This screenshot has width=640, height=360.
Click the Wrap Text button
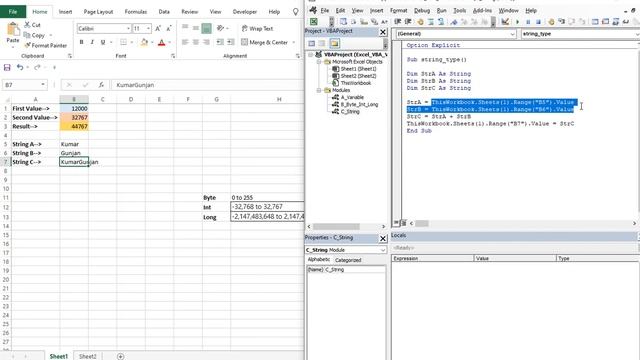(x=257, y=29)
